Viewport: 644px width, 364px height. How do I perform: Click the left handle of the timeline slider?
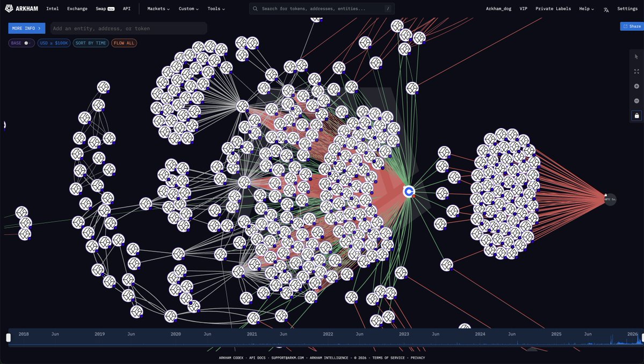click(8, 338)
